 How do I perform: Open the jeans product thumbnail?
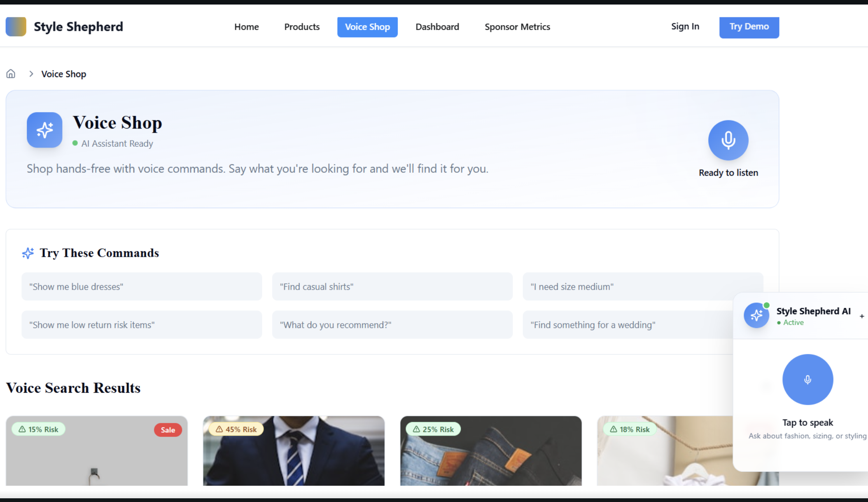(x=490, y=457)
